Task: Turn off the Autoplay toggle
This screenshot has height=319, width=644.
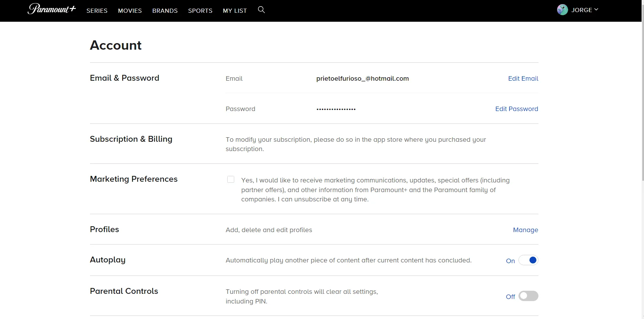Action: (x=528, y=260)
